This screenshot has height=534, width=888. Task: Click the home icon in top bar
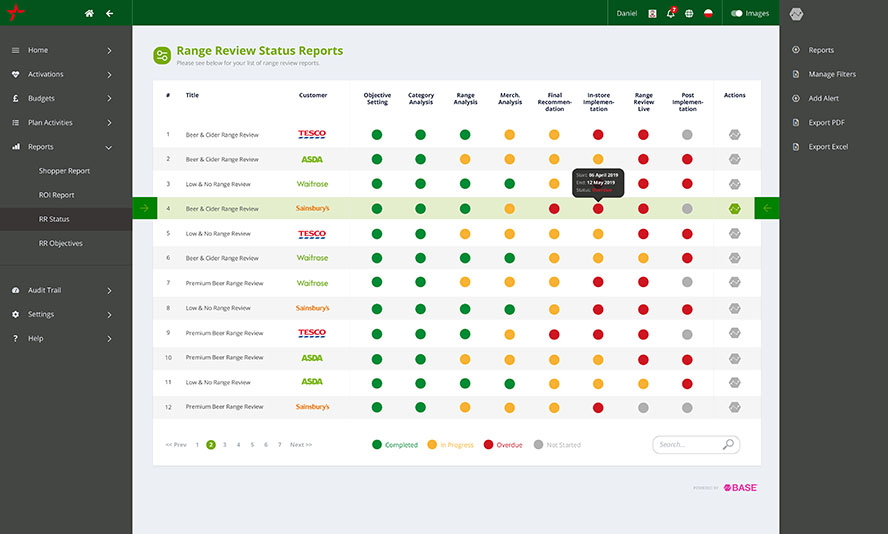click(89, 13)
